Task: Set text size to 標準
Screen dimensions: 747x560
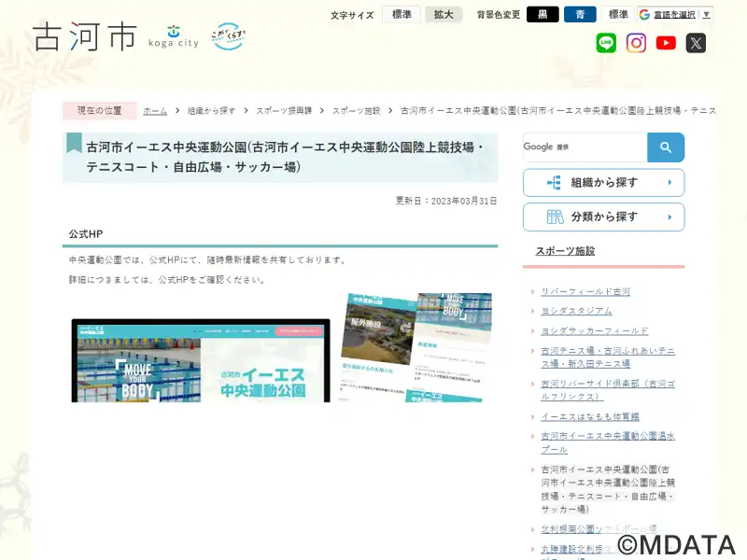Action: [402, 15]
